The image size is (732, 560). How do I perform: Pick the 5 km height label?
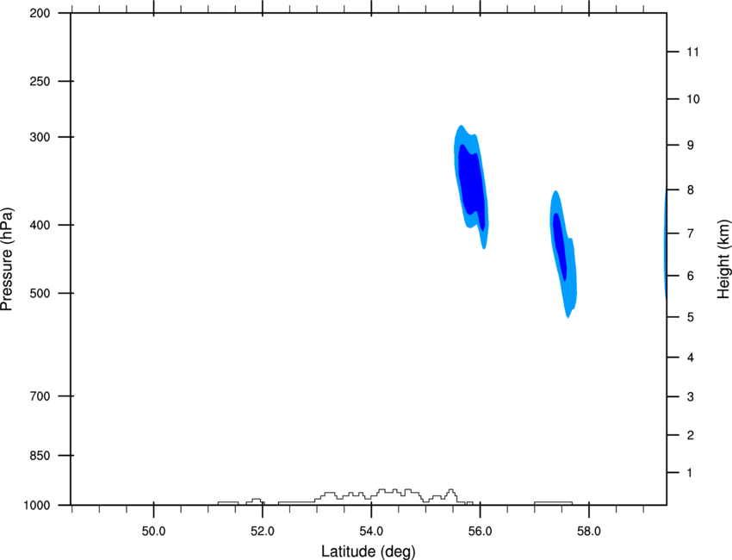tap(691, 318)
